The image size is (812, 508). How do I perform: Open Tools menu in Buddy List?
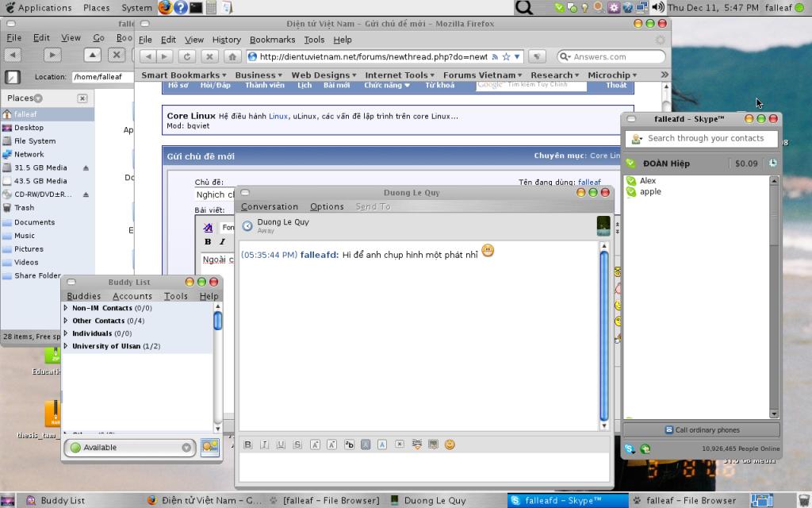(x=175, y=296)
